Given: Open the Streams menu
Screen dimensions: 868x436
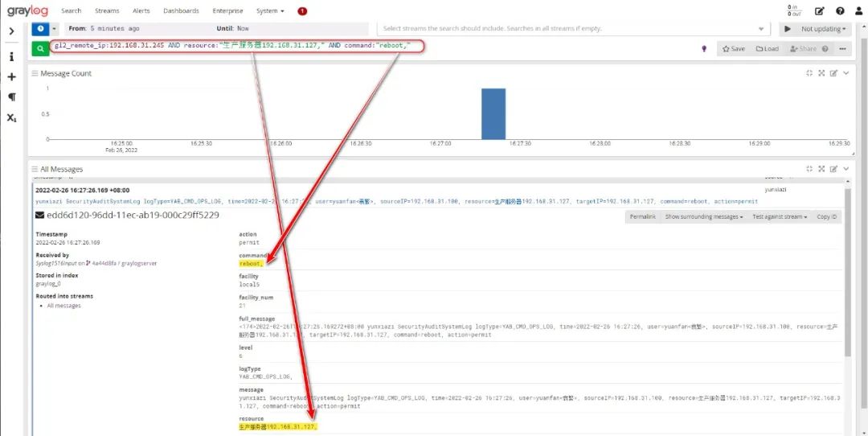Looking at the screenshot, I should tap(107, 10).
